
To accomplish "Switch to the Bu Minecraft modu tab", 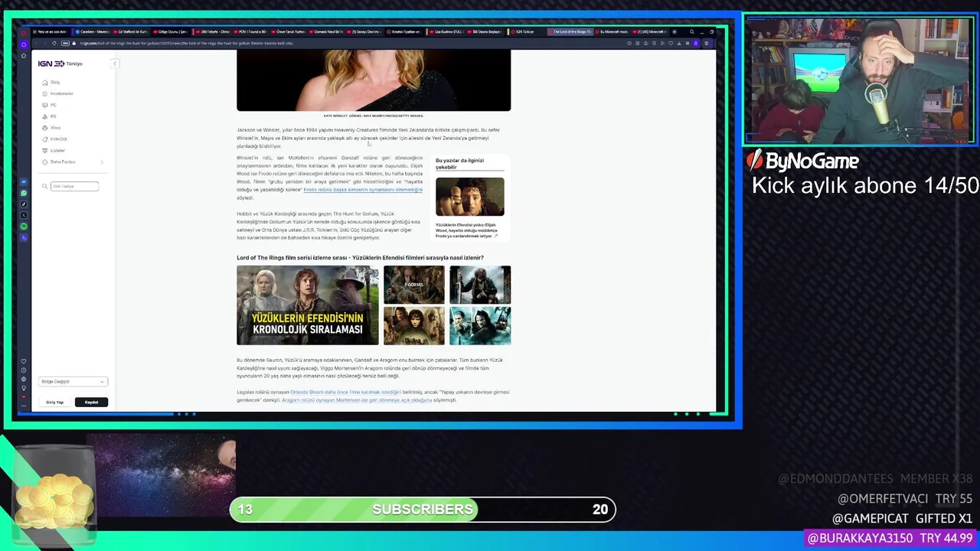I will pyautogui.click(x=611, y=32).
